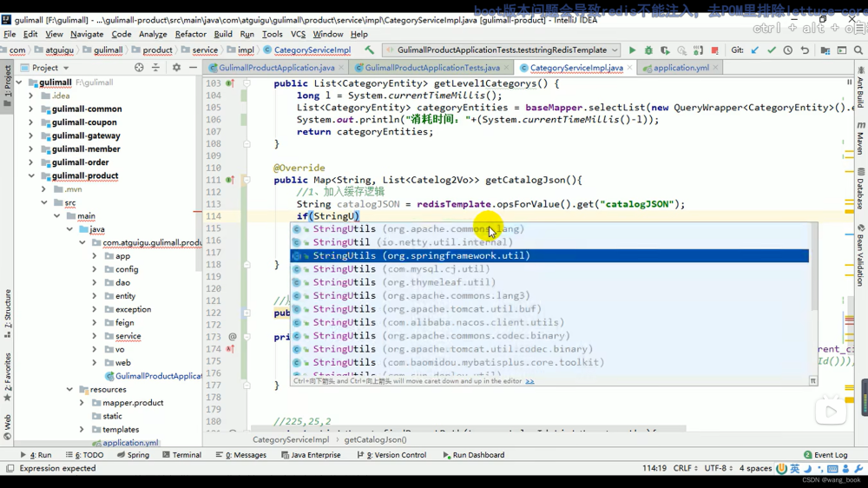Open Version Control tool window
The height and width of the screenshot is (488, 868).
pyautogui.click(x=392, y=455)
